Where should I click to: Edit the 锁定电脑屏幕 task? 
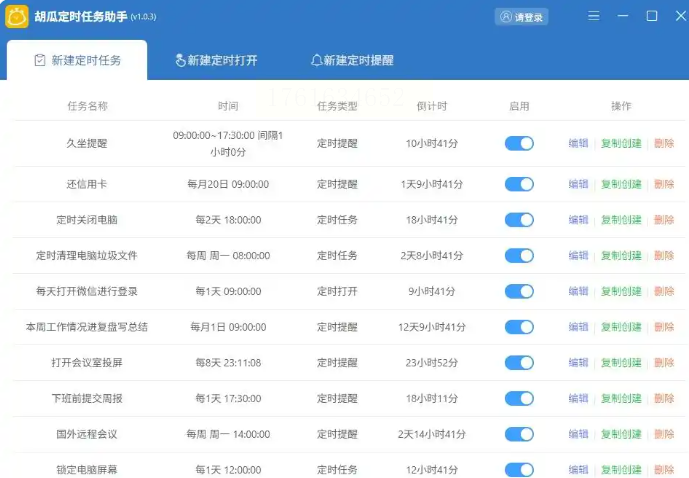(x=578, y=470)
